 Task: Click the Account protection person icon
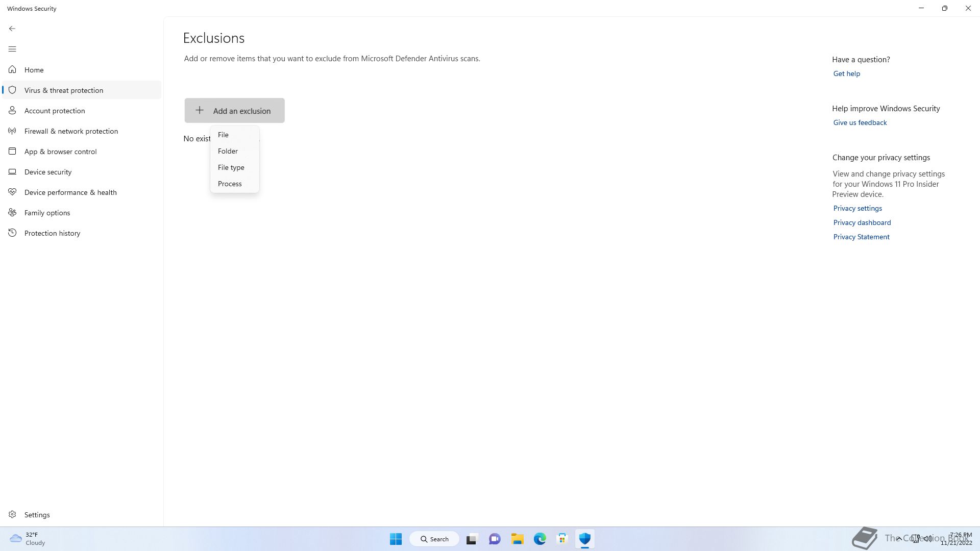click(x=12, y=110)
